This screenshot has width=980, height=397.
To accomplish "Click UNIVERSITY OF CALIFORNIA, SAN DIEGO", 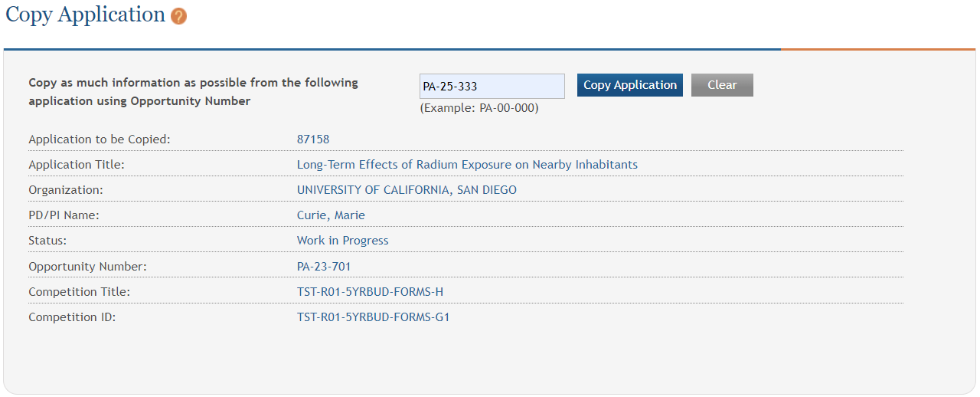I will click(x=407, y=190).
